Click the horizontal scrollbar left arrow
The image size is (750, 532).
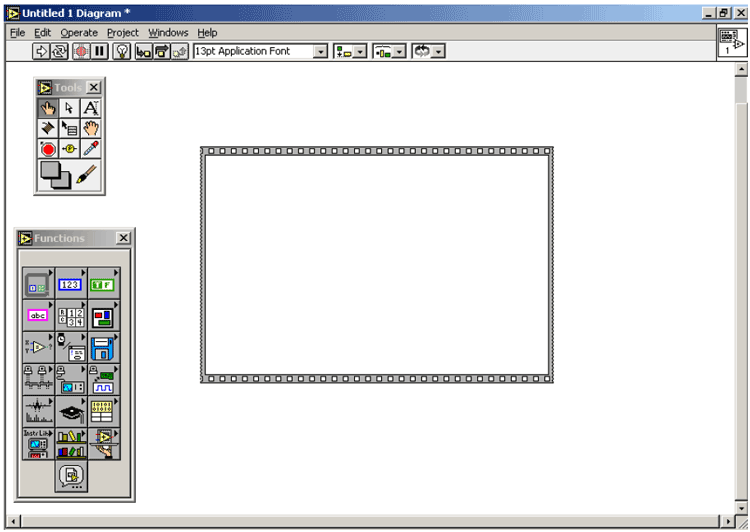[14, 521]
